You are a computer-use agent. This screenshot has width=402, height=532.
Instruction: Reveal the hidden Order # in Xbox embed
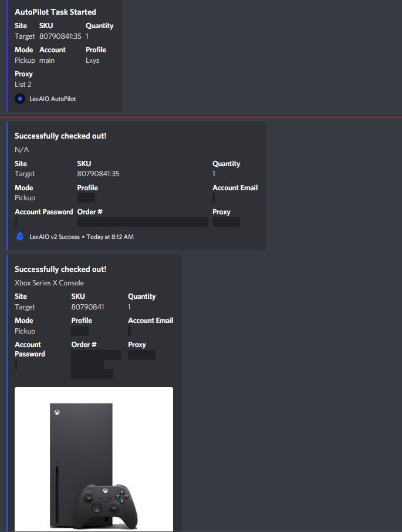96,365
